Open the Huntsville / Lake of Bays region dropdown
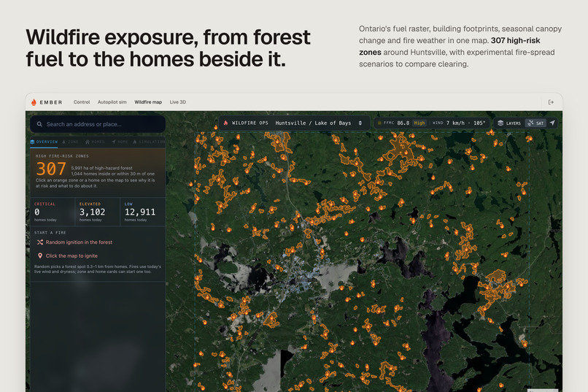Viewport: 588px width, 392px height. (319, 123)
